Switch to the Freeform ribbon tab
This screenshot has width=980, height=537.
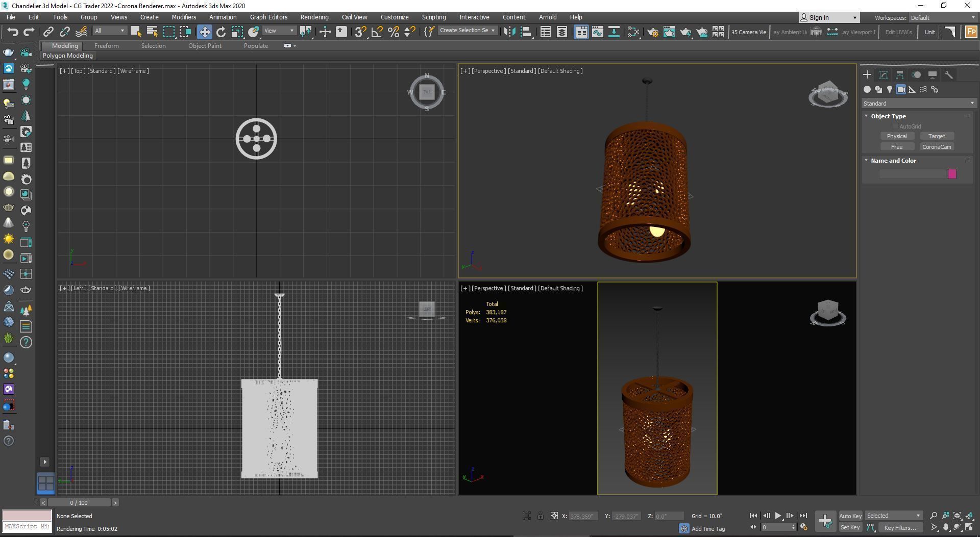pyautogui.click(x=107, y=46)
